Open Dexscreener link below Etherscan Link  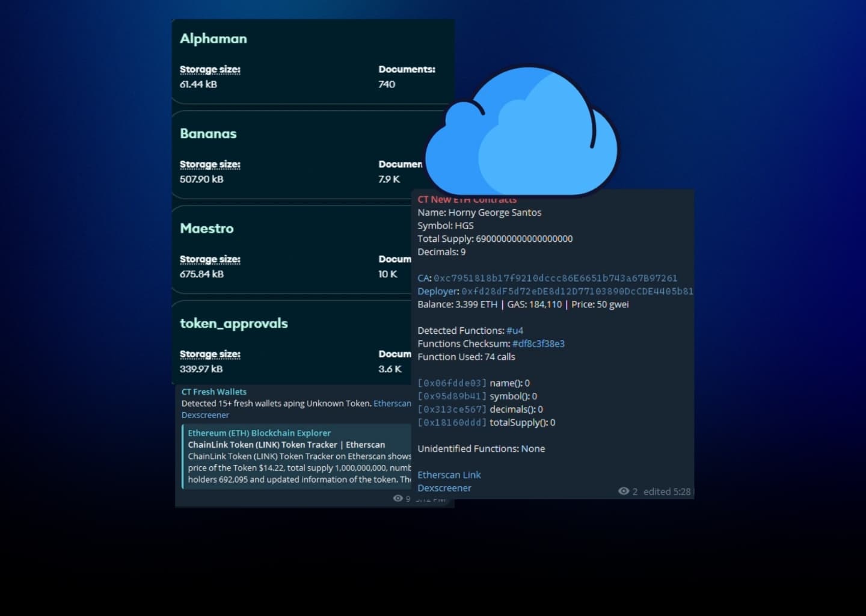click(x=444, y=488)
